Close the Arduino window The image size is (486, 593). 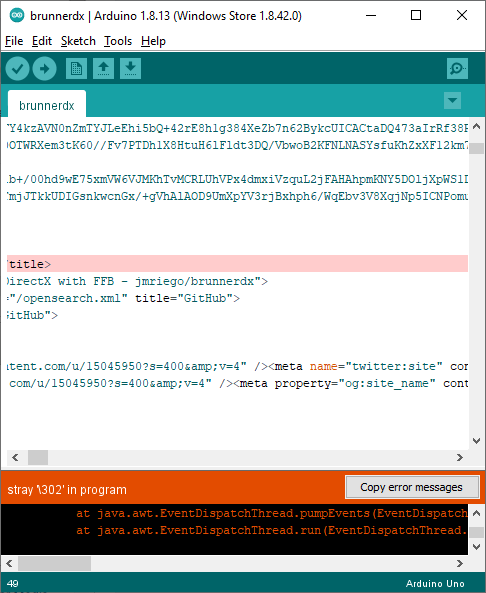pos(462,16)
